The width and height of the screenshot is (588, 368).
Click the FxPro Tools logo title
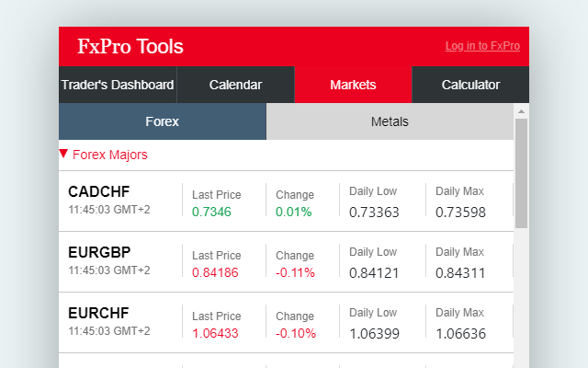pos(130,47)
